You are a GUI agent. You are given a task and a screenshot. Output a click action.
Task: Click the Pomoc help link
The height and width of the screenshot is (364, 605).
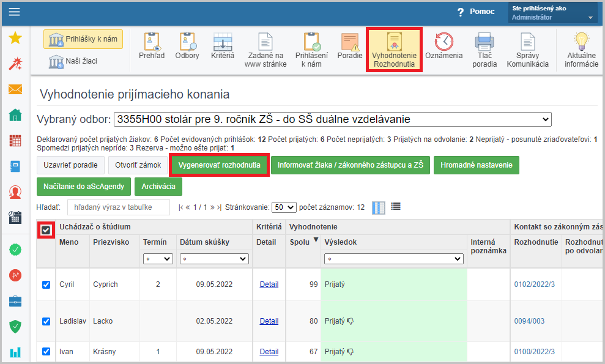tap(476, 12)
